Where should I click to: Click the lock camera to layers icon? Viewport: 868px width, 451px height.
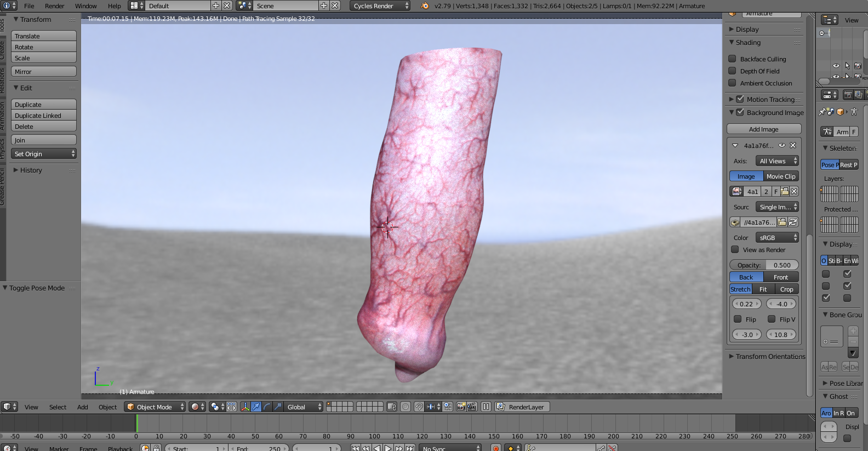(x=392, y=407)
